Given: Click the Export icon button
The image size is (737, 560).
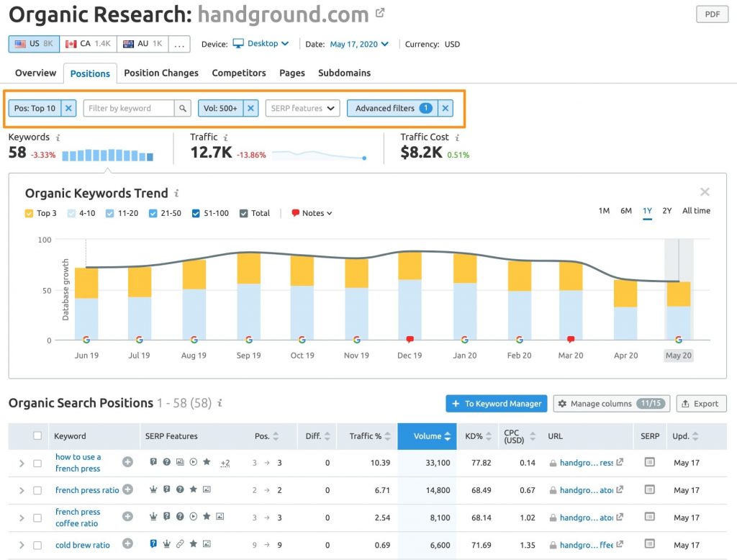Looking at the screenshot, I should (x=701, y=403).
